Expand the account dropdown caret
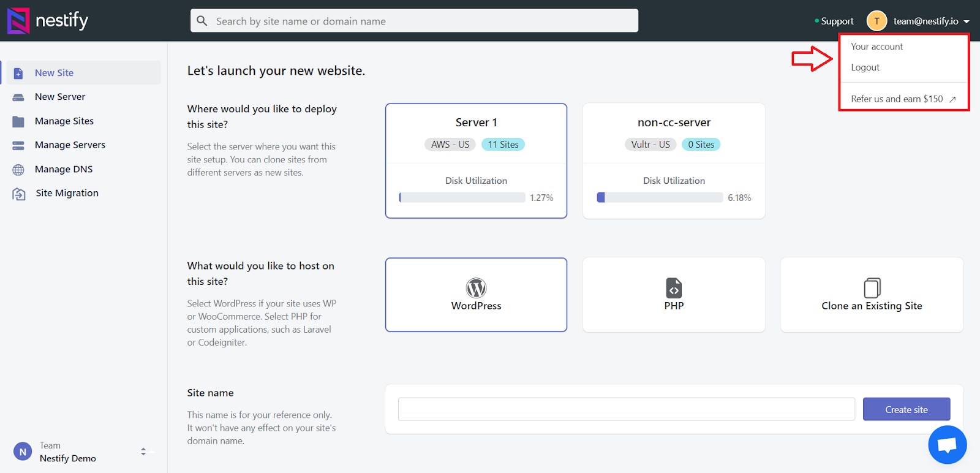Viewport: 980px width, 473px height. click(967, 21)
